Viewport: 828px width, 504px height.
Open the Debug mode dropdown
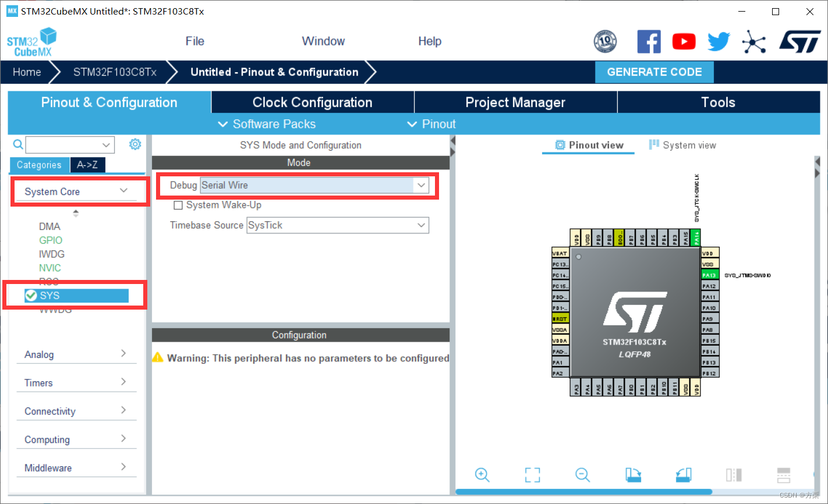(x=422, y=185)
